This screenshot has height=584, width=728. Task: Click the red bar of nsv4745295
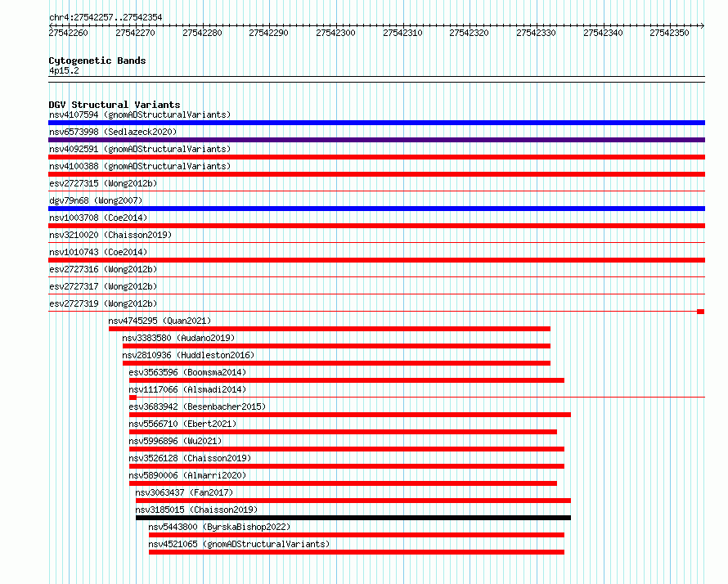[x=330, y=329]
